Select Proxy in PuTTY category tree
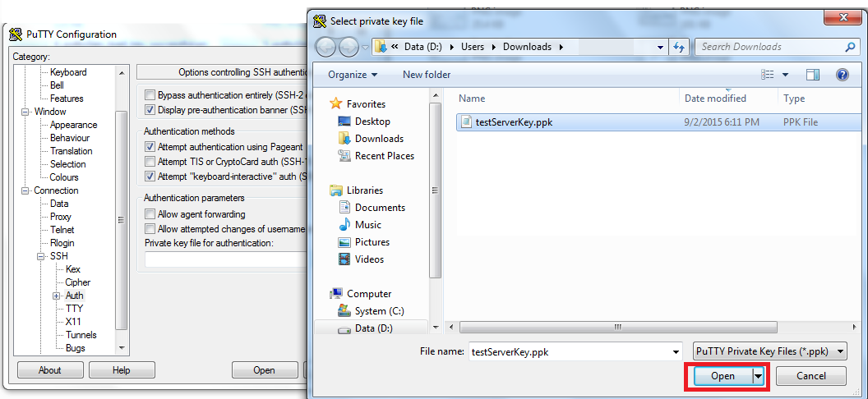Viewport: 868px width, 399px height. tap(60, 217)
